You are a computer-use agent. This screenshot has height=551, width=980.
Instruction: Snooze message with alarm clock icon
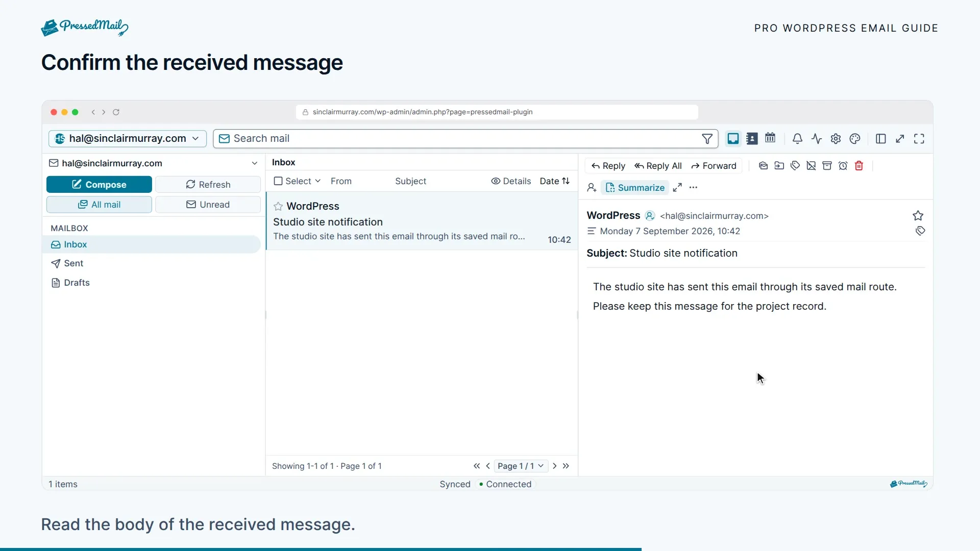click(843, 166)
